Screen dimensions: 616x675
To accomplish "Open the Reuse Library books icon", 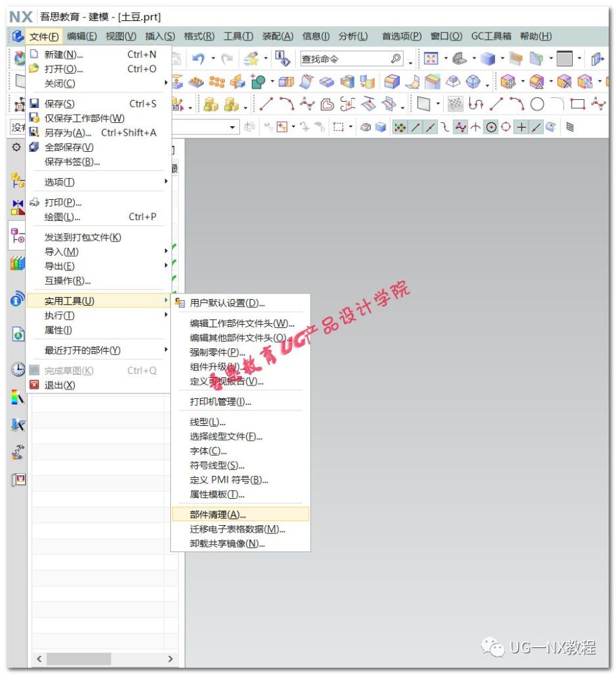I will tap(18, 263).
